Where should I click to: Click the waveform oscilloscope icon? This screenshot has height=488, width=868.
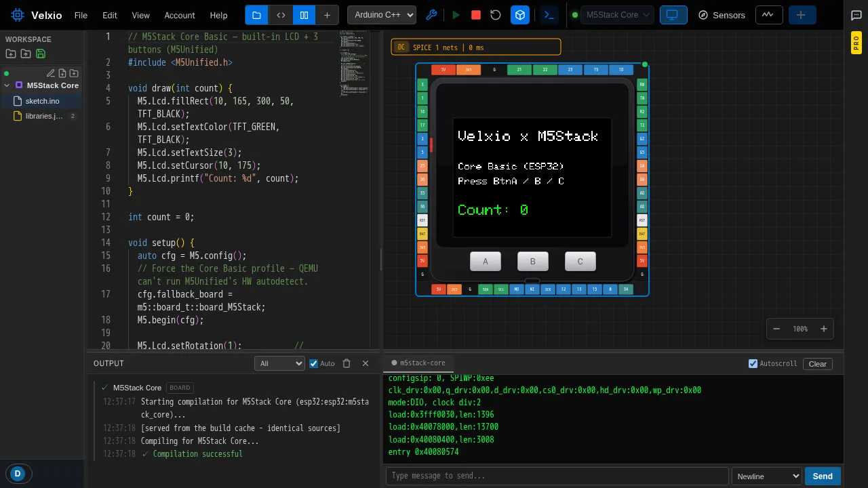768,15
